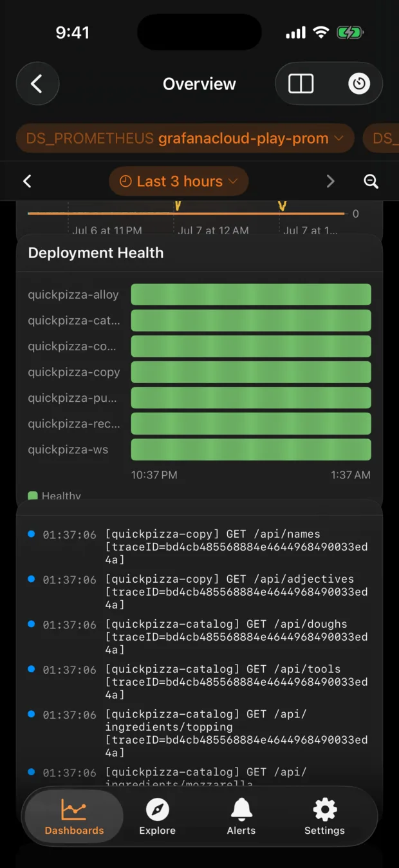
Task: Shift time range backward arrow
Action: tap(27, 182)
